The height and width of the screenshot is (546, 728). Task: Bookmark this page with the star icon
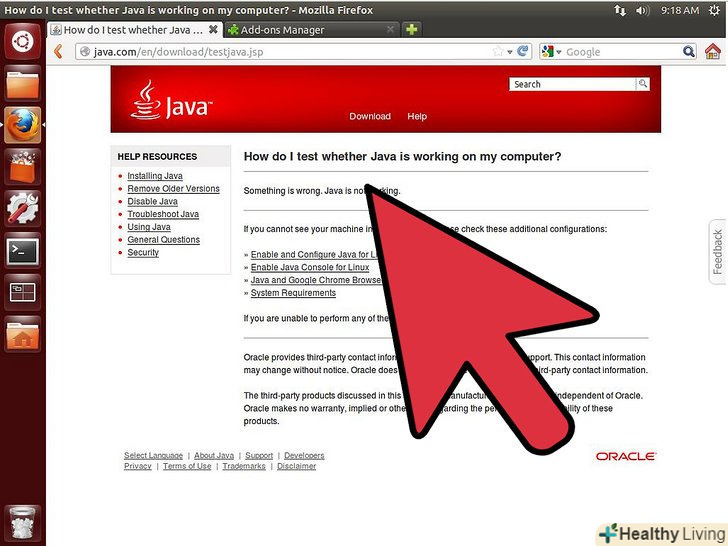click(x=498, y=51)
